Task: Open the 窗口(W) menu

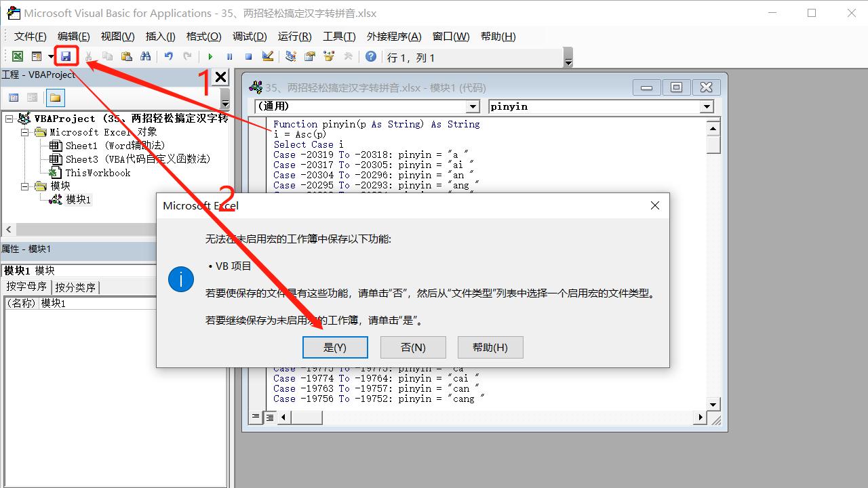Action: (x=451, y=37)
